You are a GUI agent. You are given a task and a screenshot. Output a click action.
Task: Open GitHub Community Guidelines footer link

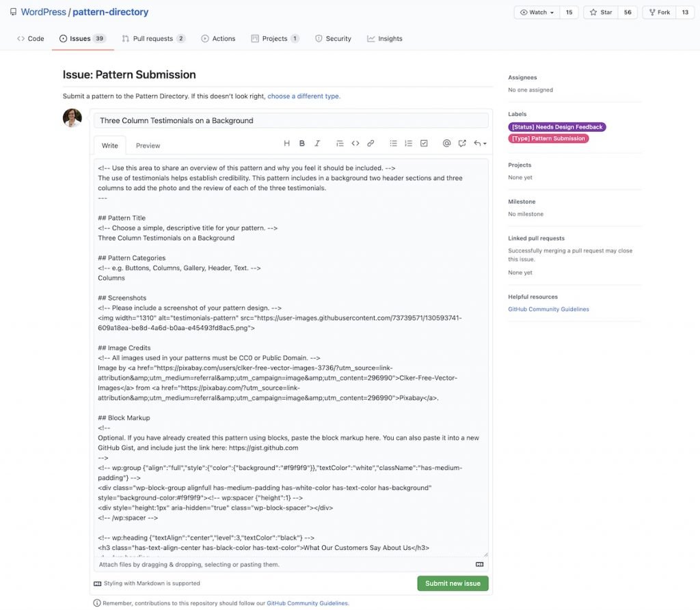click(x=308, y=603)
